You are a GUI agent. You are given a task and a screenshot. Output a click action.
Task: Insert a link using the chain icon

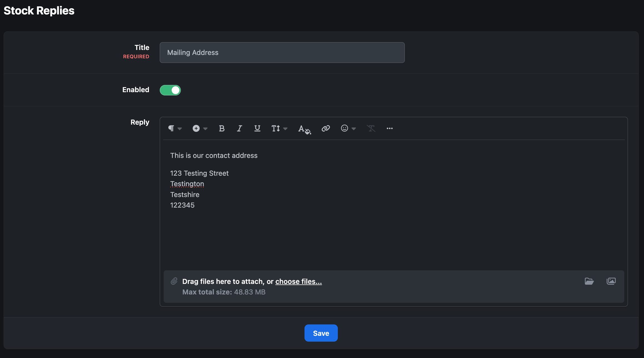pyautogui.click(x=326, y=128)
